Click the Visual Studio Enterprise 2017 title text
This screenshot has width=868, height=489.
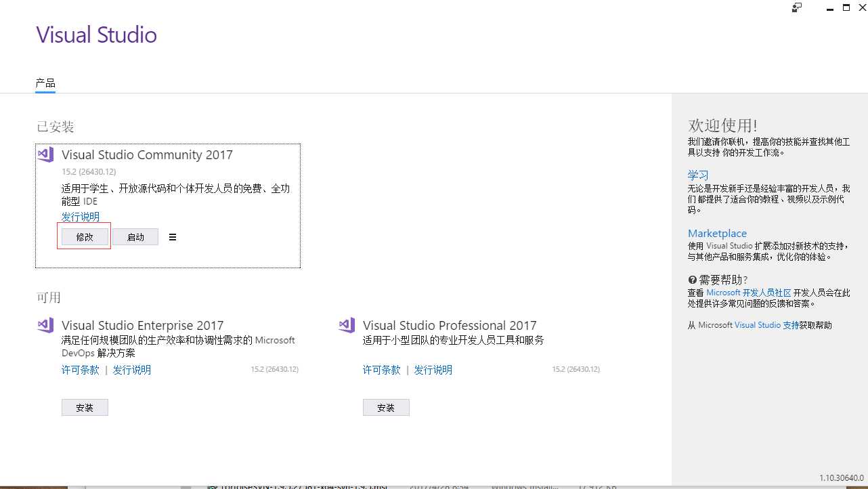point(142,325)
